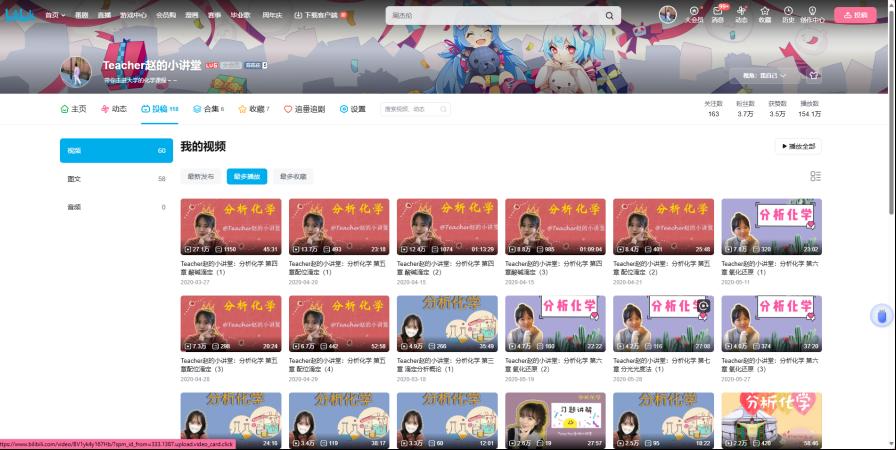Open the 历史 history icon
The height and width of the screenshot is (450, 896).
pos(788,14)
